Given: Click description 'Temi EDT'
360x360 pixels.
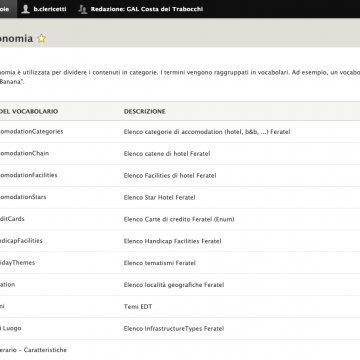Looking at the screenshot, I should 138,307.
